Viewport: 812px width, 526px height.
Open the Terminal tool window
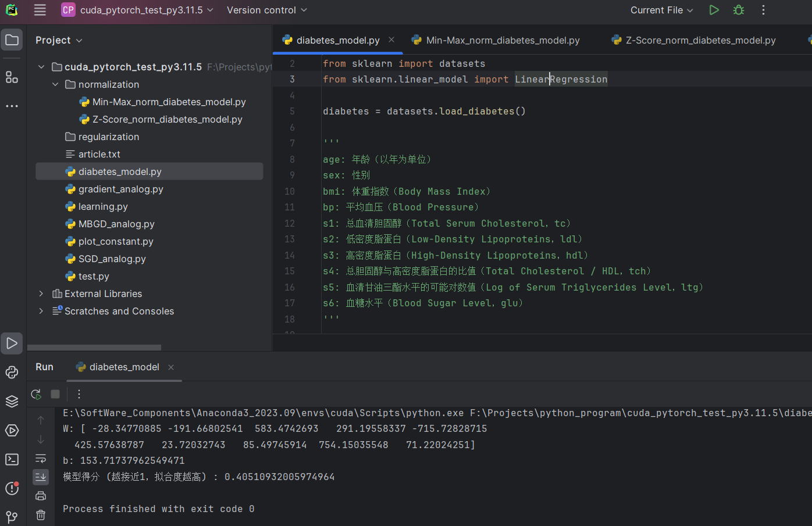click(x=12, y=460)
